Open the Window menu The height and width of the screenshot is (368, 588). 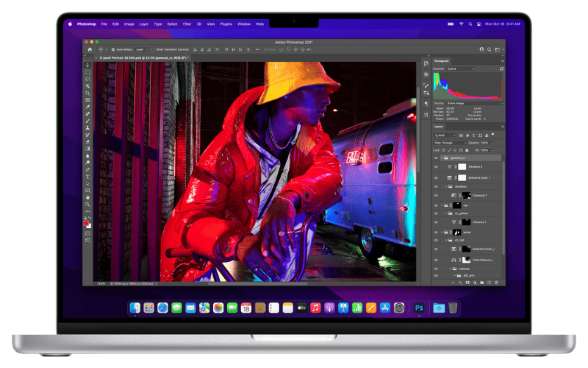coord(244,24)
